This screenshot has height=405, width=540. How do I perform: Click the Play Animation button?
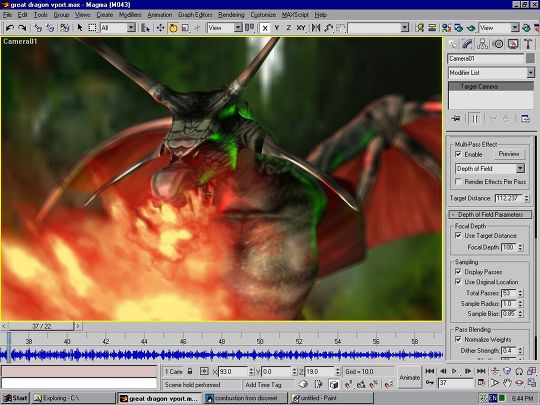[455, 371]
